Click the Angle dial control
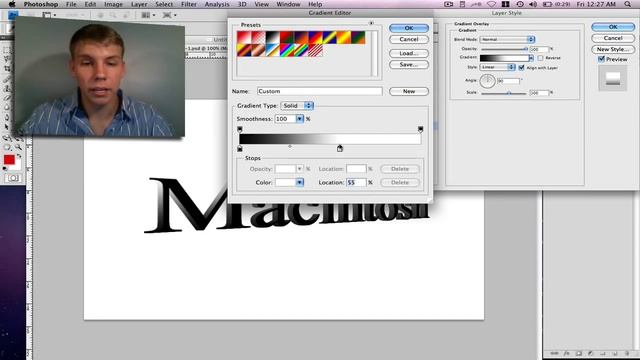This screenshot has width=640, height=360. click(x=487, y=81)
